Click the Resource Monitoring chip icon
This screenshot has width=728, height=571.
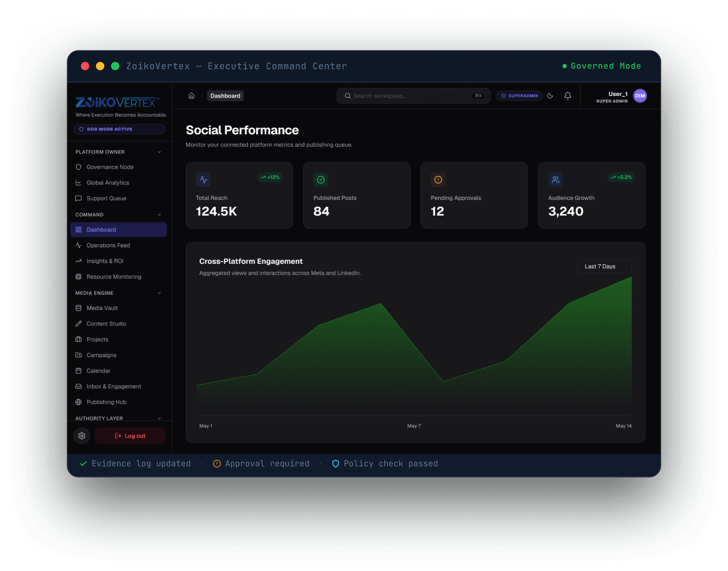79,277
